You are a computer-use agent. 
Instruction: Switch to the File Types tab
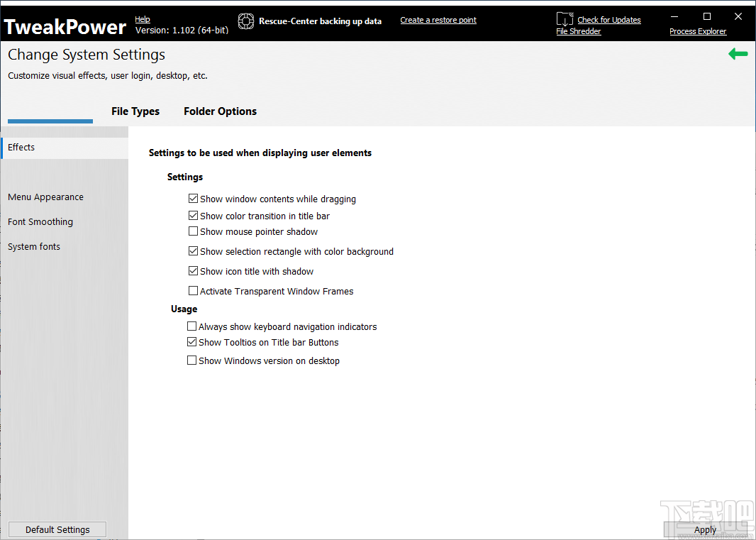pos(135,111)
